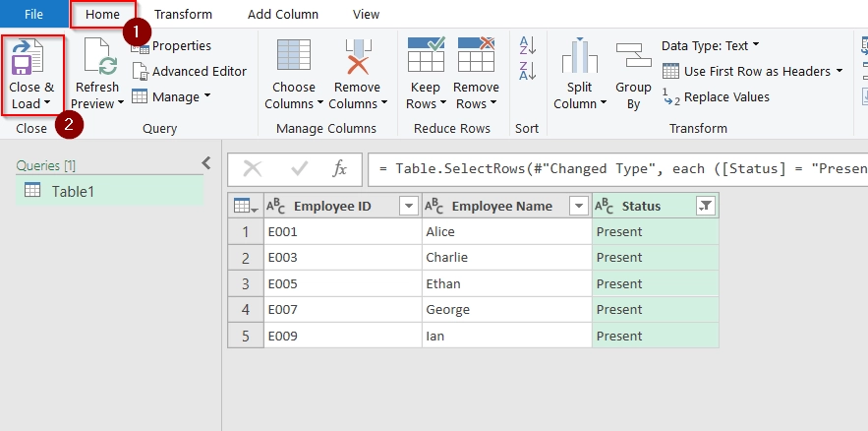Open Close & Load dropdown arrow
868x431 pixels.
tap(46, 103)
